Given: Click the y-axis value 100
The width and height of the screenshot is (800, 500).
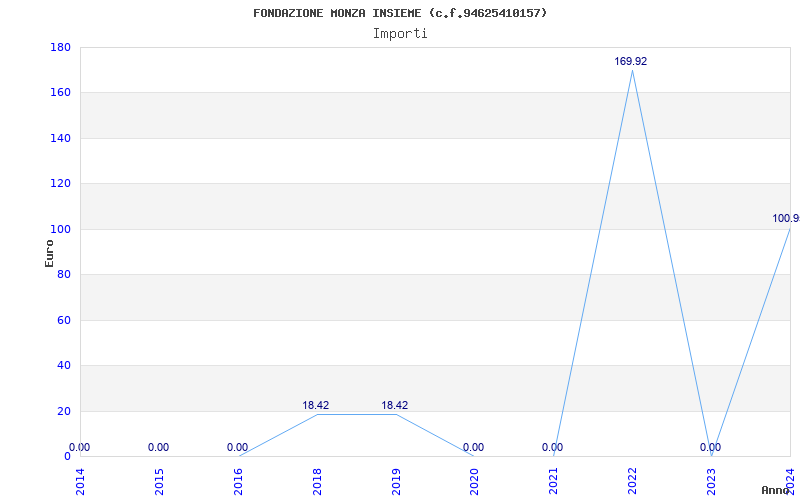Looking at the screenshot, I should 60,229.
